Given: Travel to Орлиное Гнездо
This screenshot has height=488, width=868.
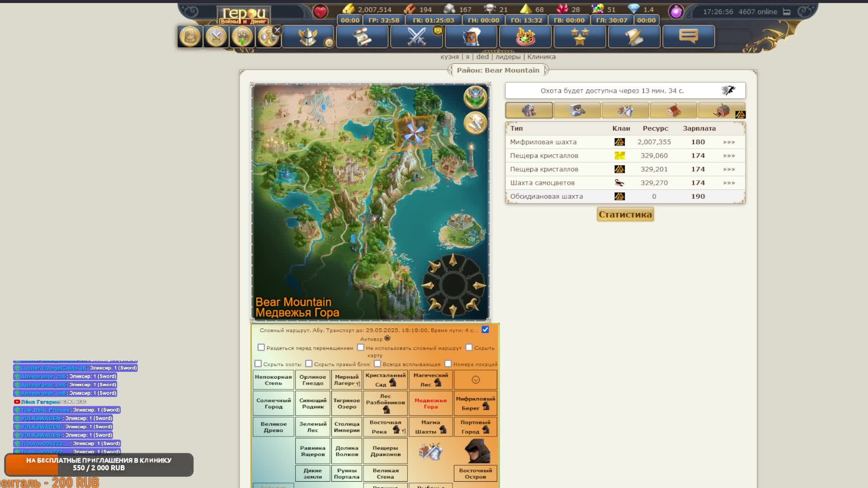Looking at the screenshot, I should click(313, 380).
